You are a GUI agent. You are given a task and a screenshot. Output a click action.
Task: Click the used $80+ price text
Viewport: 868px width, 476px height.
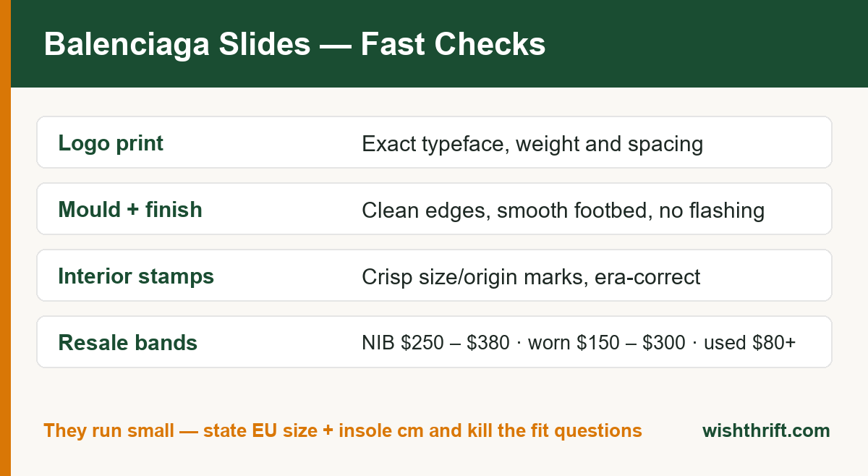click(749, 343)
